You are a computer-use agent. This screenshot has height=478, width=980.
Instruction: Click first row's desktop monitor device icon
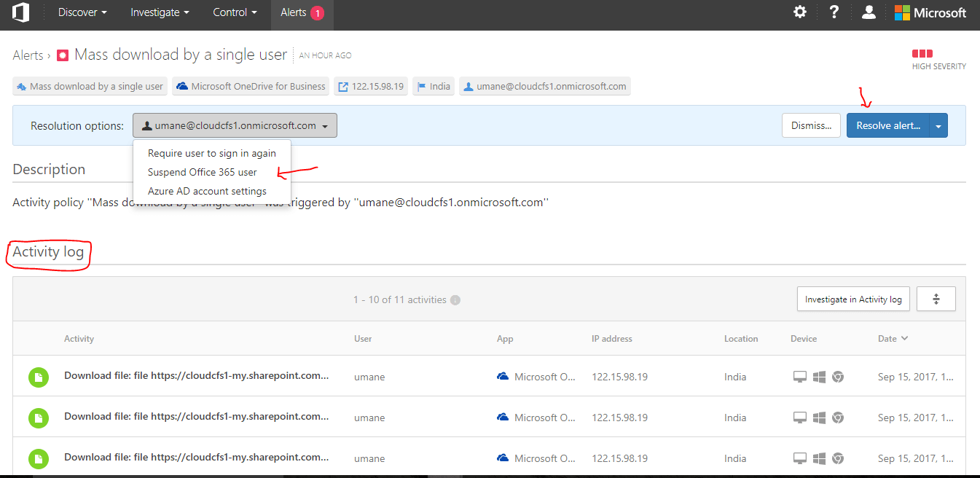click(x=800, y=377)
